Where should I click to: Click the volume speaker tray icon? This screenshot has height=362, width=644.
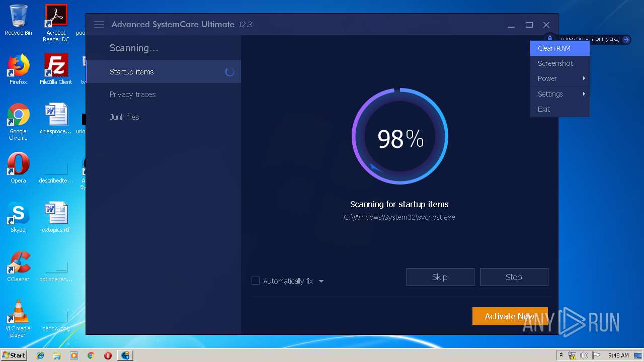tap(584, 355)
